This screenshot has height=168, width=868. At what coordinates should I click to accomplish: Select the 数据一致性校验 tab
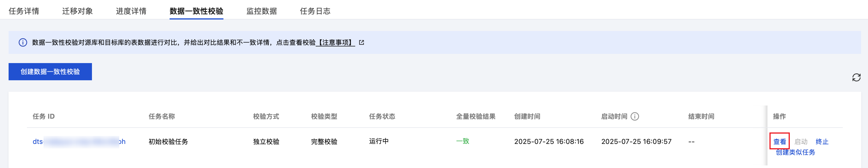coord(197,11)
